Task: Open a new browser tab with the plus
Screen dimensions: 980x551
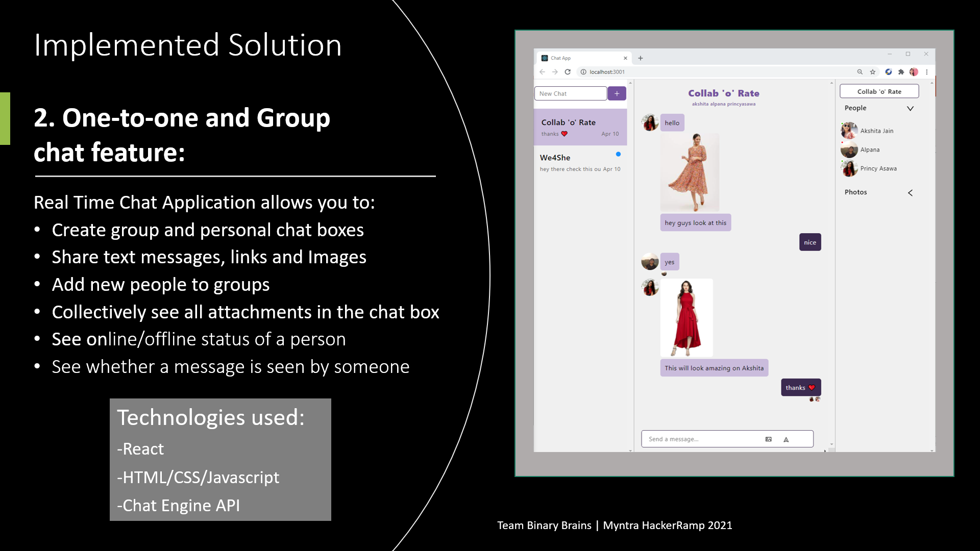Action: pos(641,58)
